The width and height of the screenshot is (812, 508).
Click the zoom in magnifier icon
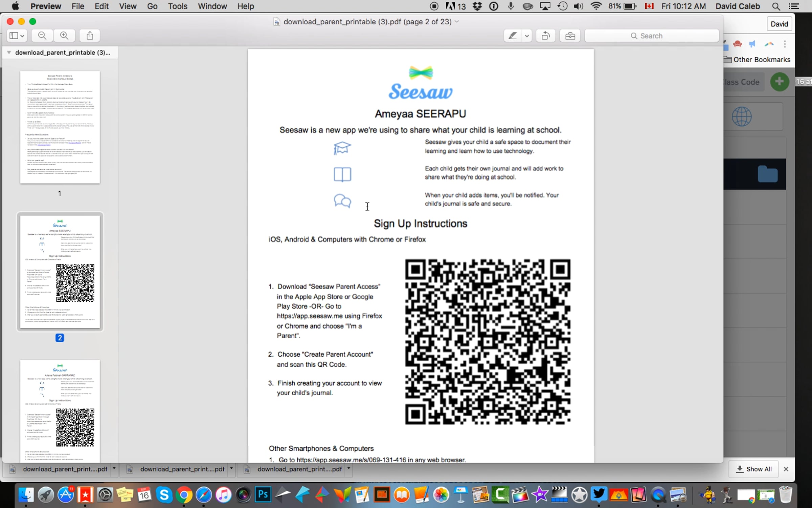pyautogui.click(x=64, y=36)
